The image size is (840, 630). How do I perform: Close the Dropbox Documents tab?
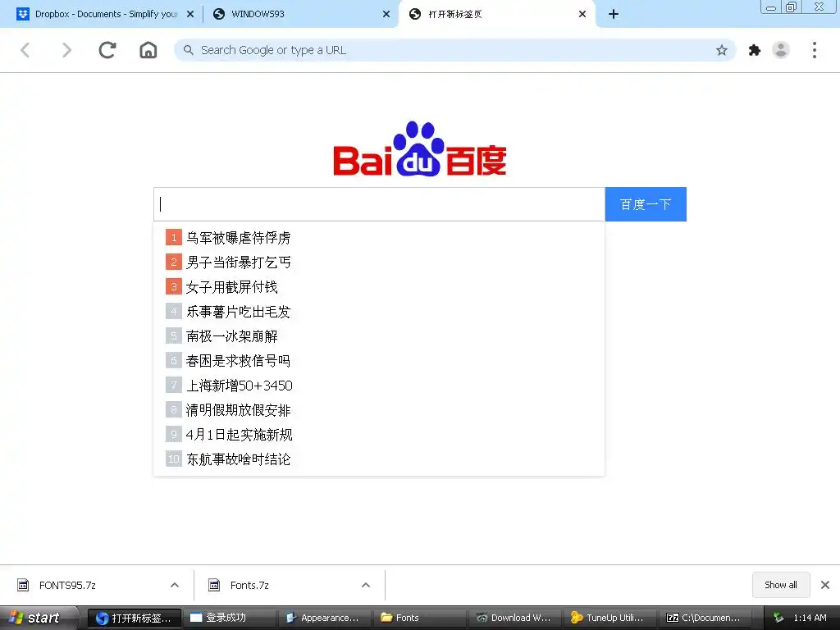coord(190,15)
